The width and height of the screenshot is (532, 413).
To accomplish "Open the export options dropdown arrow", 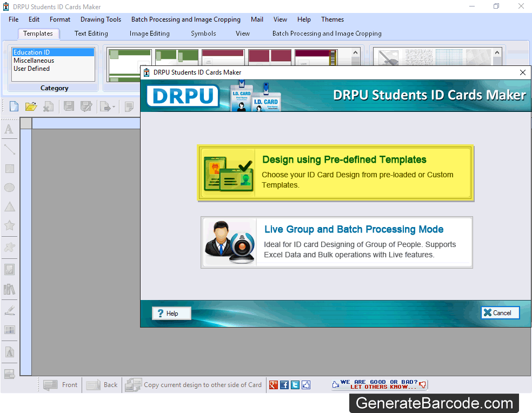I will (x=113, y=106).
